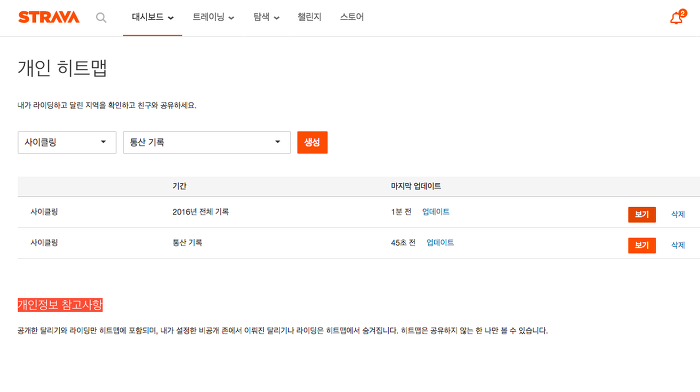Expand the 트레이닝 menu
Screen dimensions: 700x392
[213, 17]
